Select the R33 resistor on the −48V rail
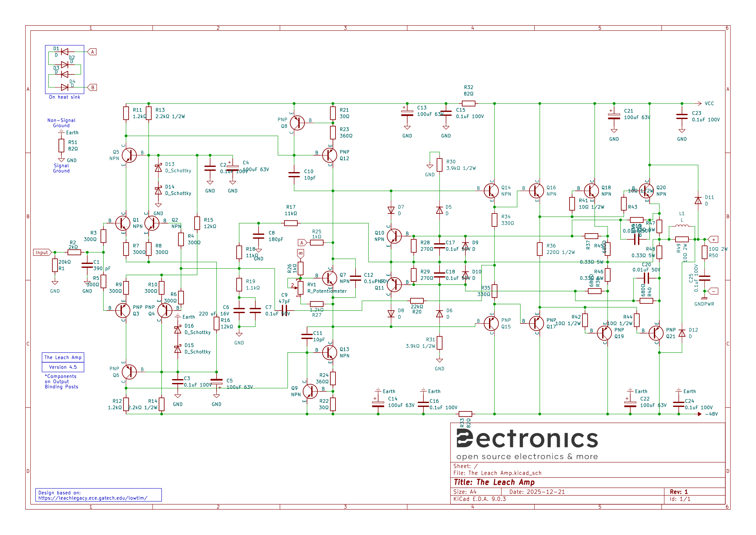This screenshot has width=756, height=535. 465,414
